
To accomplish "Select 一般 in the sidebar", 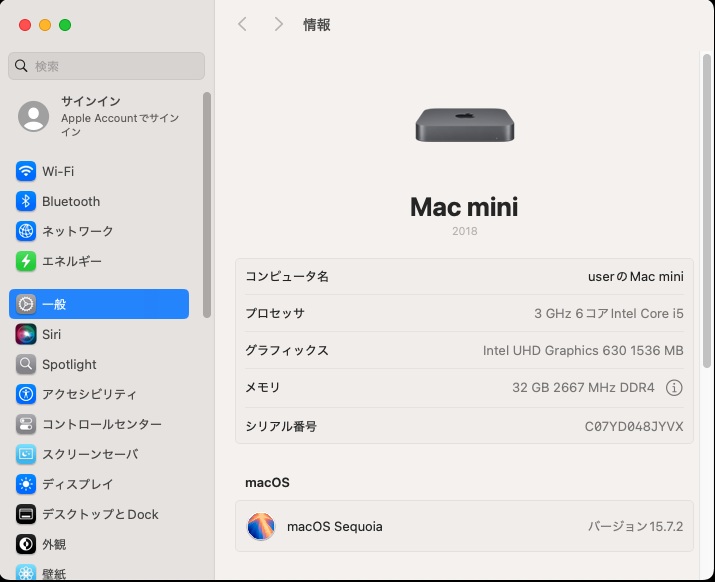I will tap(98, 304).
